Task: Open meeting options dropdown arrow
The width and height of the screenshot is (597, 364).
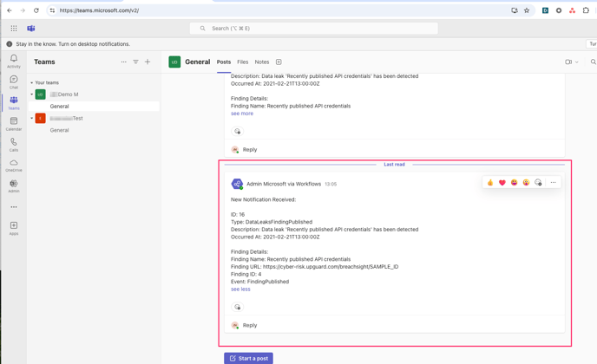Action: (x=577, y=62)
